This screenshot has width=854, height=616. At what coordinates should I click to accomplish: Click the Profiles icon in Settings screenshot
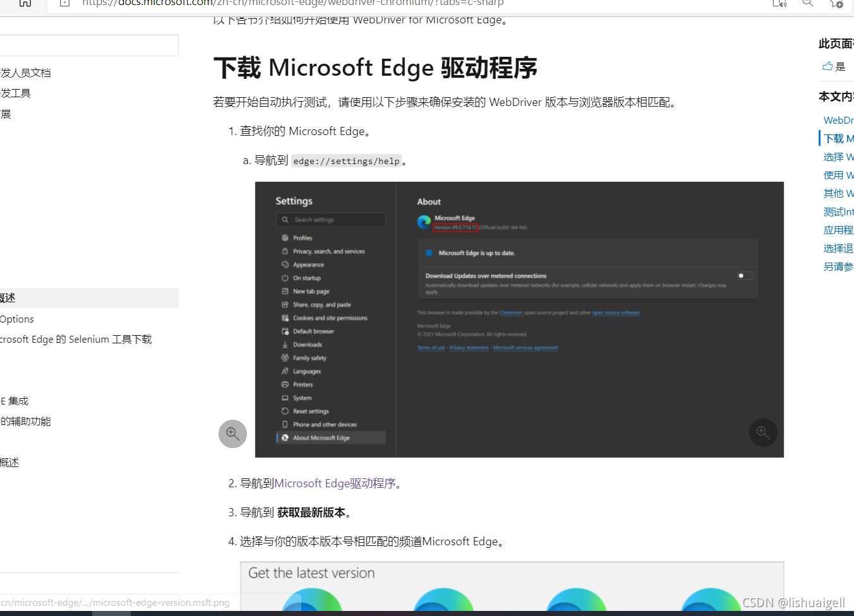[x=285, y=238]
